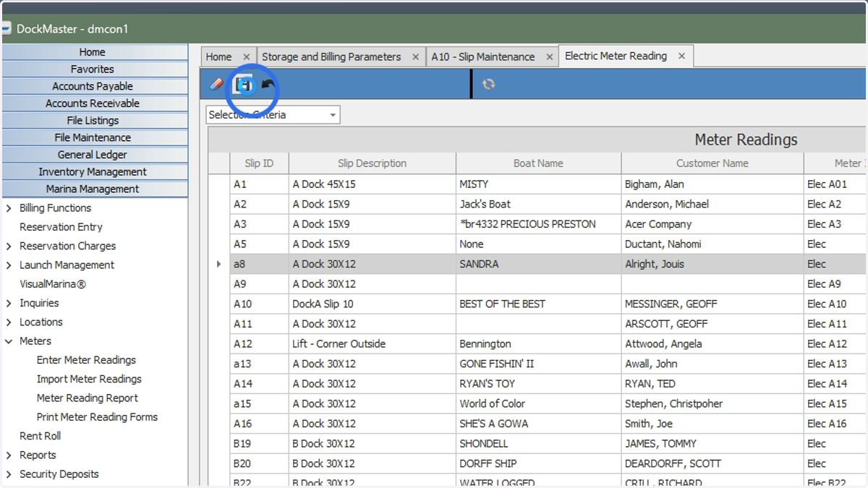This screenshot has width=868, height=488.
Task: Click the undo arrow icon in toolbar
Action: (x=268, y=85)
